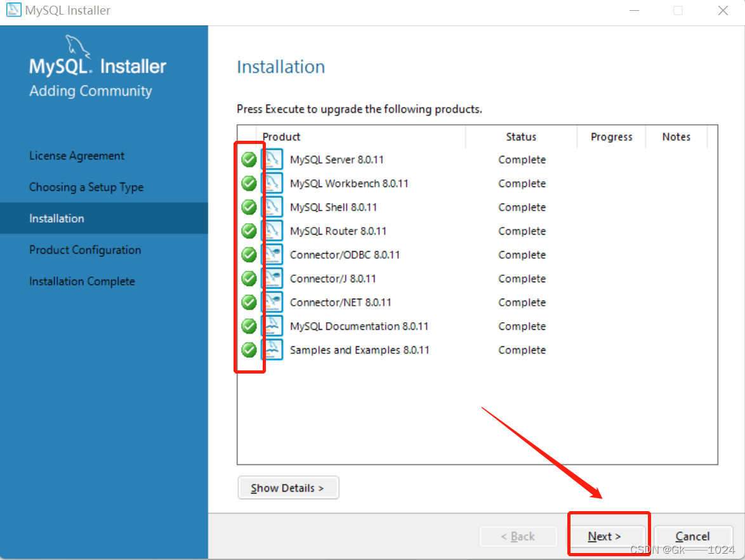This screenshot has height=560, width=745.
Task: Click the MySQL Shell 8.0.11 product icon
Action: [x=272, y=207]
